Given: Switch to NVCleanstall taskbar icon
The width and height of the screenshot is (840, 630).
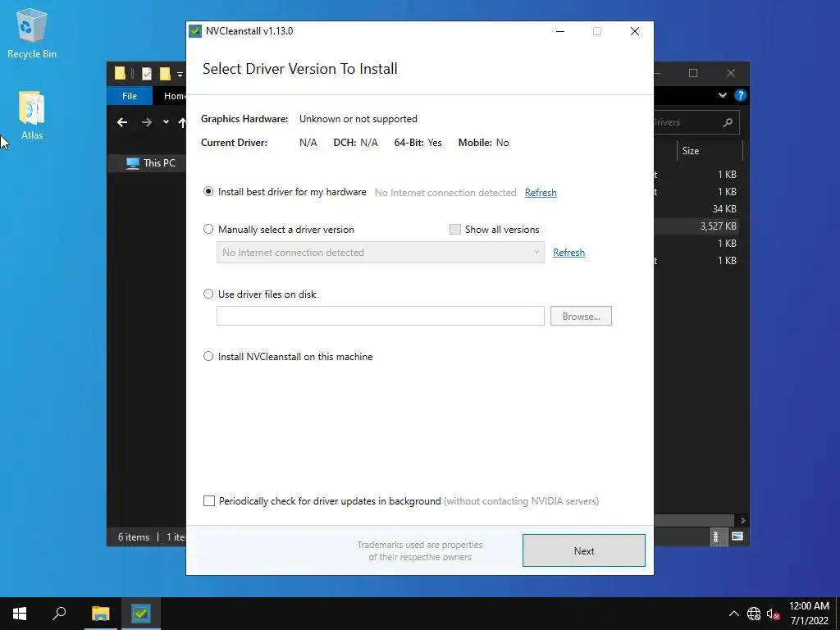Looking at the screenshot, I should (141, 614).
